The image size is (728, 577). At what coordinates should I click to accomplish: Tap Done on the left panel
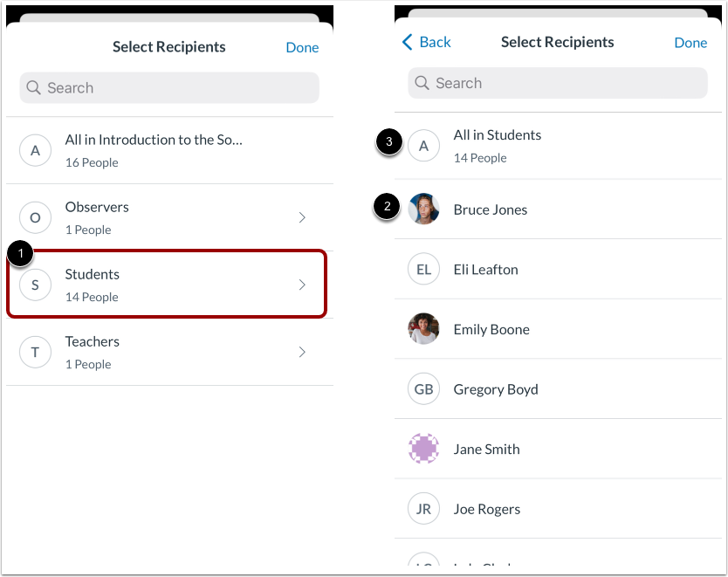pyautogui.click(x=302, y=47)
